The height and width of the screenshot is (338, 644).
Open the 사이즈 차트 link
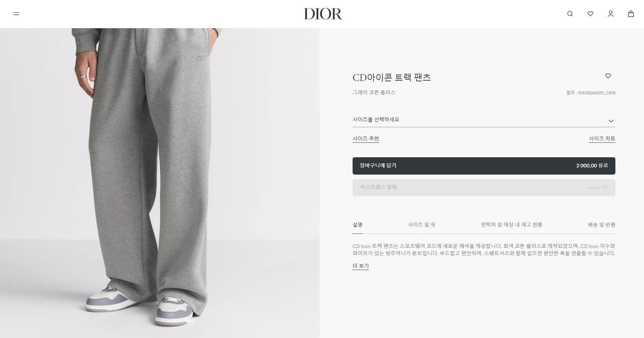click(602, 139)
